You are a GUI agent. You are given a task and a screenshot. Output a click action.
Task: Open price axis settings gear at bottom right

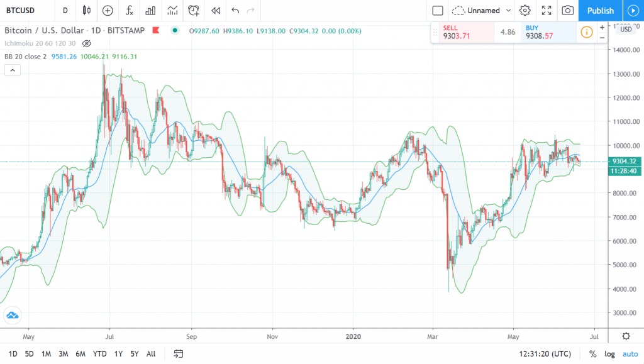pyautogui.click(x=626, y=336)
